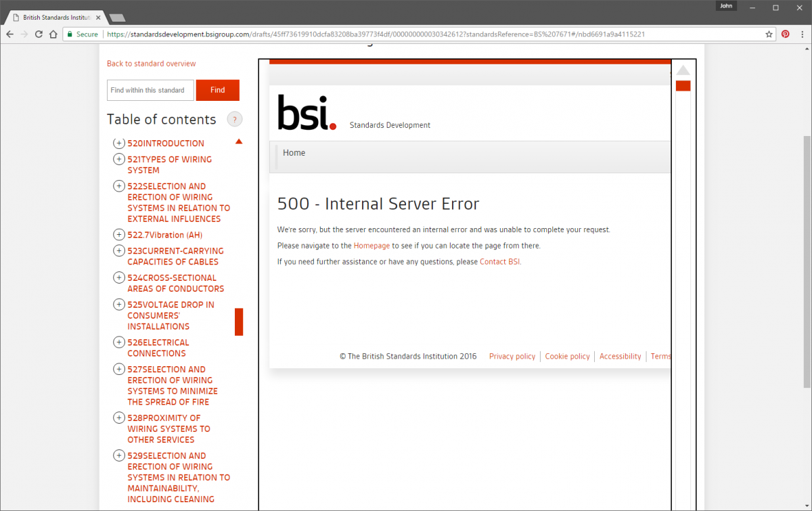Go to browser home page icon
This screenshot has height=511, width=812.
(53, 34)
